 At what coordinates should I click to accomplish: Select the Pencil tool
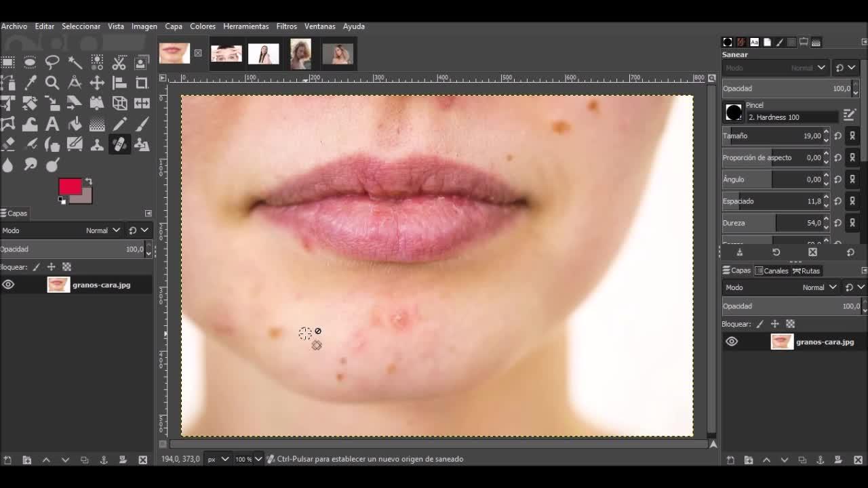point(119,124)
